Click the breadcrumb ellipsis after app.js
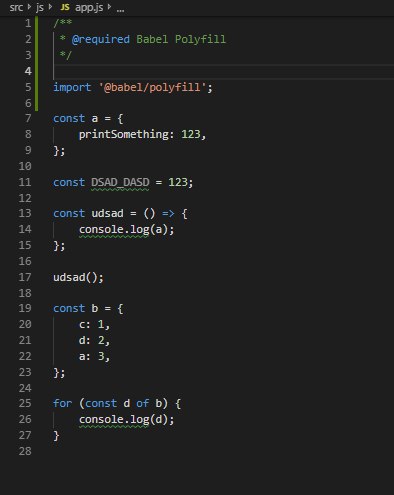This screenshot has width=394, height=495. click(120, 10)
